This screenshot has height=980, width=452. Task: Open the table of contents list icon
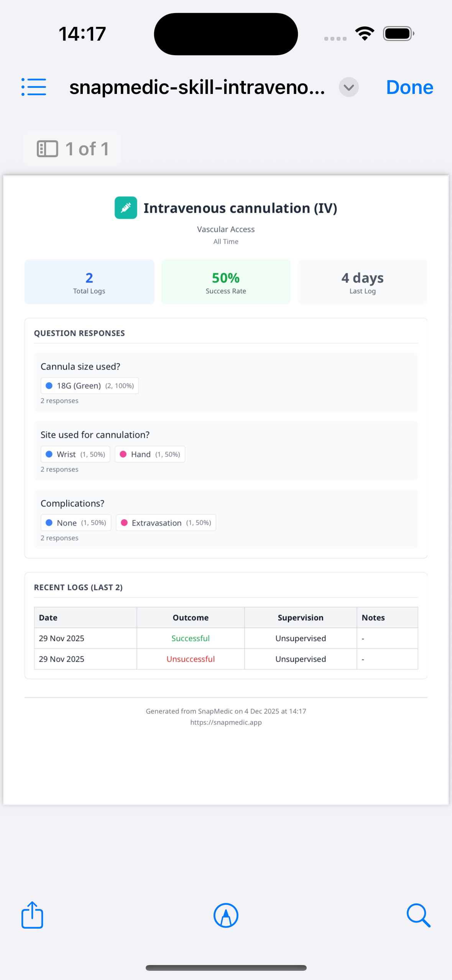coord(34,87)
